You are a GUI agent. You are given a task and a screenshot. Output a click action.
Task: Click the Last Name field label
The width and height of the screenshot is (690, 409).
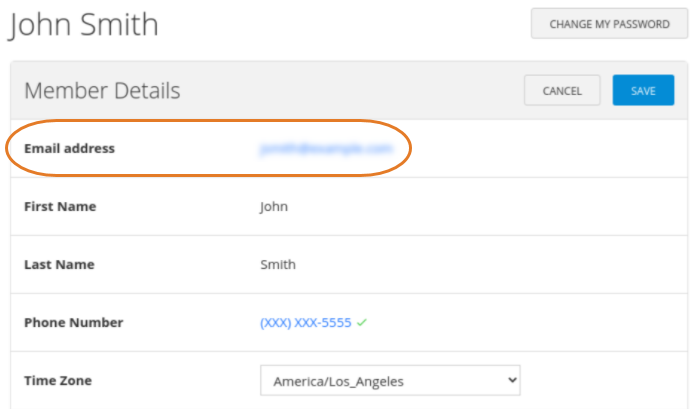click(59, 265)
